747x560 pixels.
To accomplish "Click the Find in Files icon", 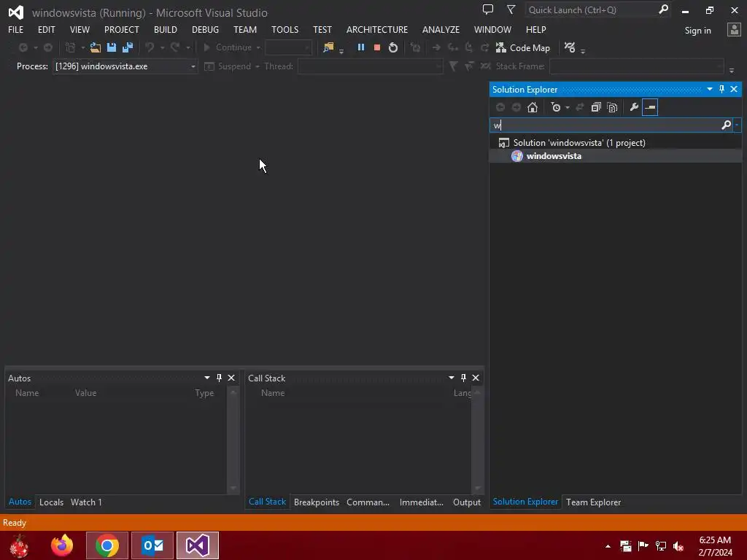I will 328,47.
